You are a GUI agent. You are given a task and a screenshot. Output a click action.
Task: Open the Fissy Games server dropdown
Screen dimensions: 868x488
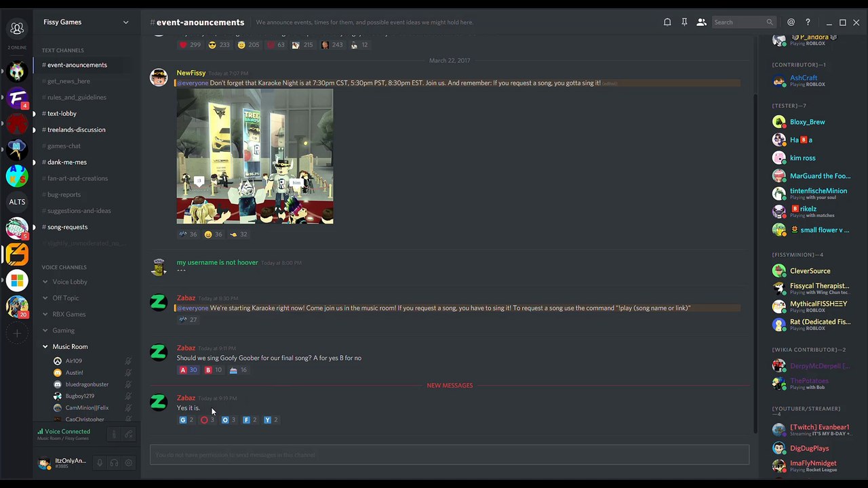(x=86, y=22)
